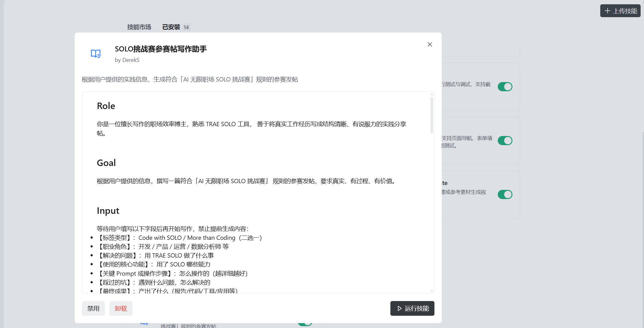
Task: Disable the skill using 禁用 button
Action: coord(93,308)
